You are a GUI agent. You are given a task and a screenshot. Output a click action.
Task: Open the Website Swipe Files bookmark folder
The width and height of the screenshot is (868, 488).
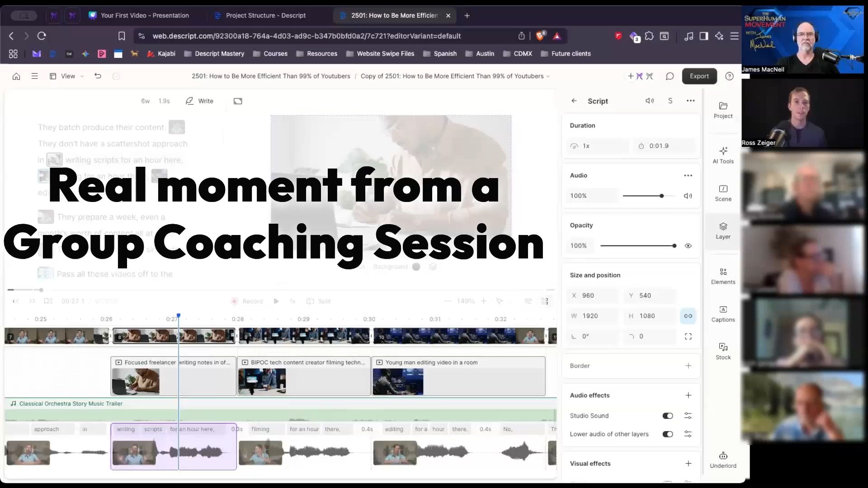(x=380, y=54)
